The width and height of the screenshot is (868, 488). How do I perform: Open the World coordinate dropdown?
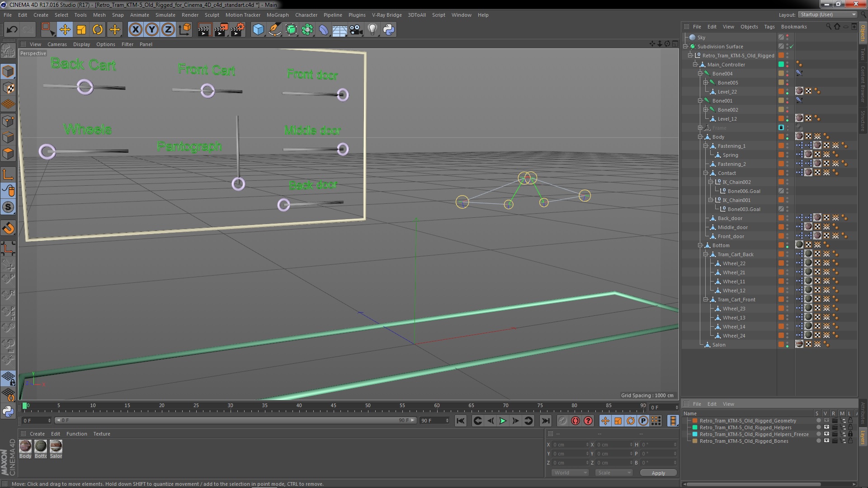[570, 473]
